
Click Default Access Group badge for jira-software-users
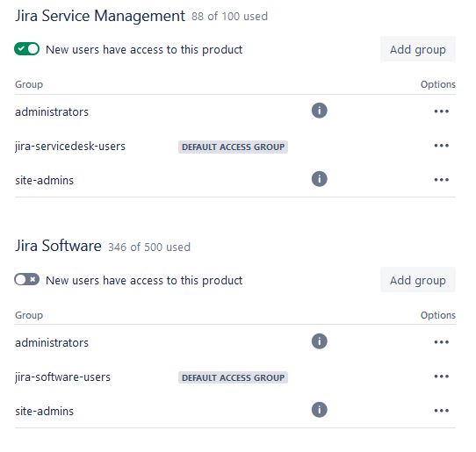tap(233, 377)
